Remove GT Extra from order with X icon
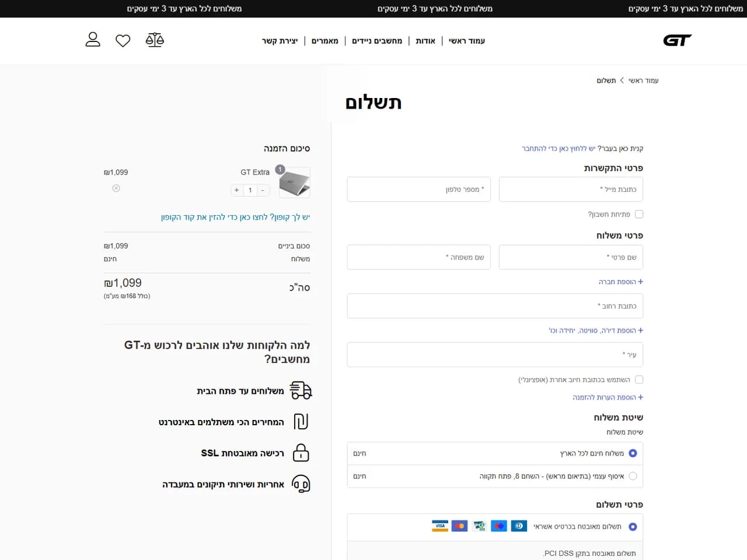Image resolution: width=747 pixels, height=560 pixels. pos(116,188)
